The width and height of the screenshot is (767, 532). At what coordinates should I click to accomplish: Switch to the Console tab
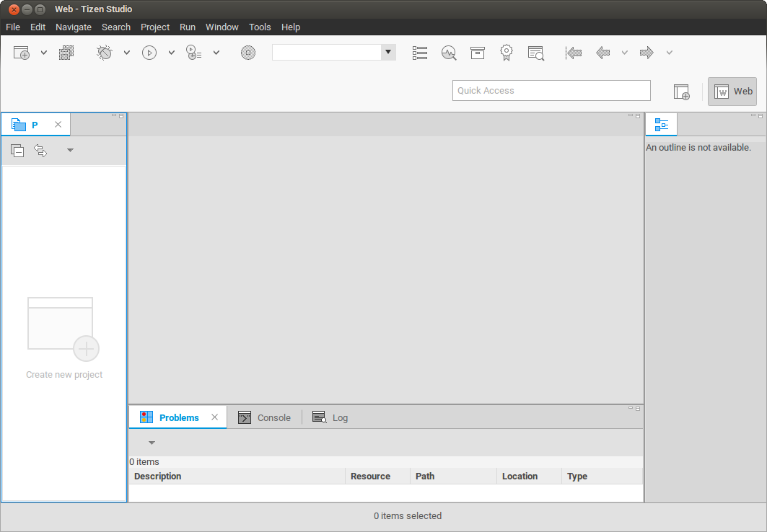point(265,417)
